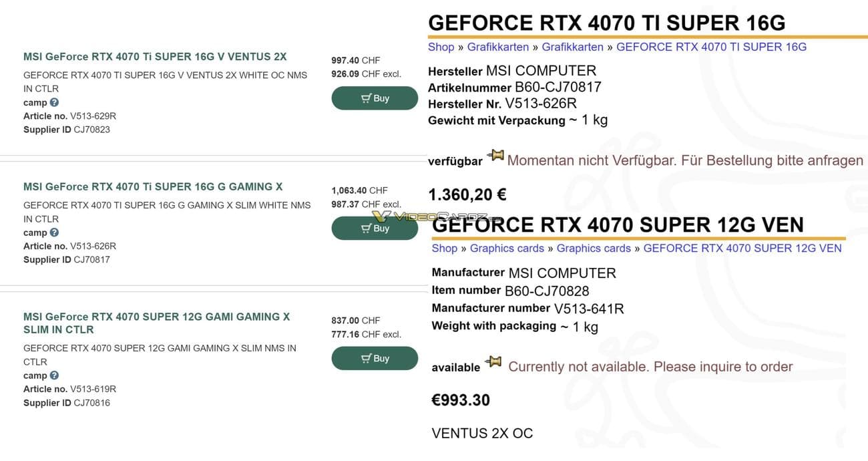Open the camp help icon for the VENTUS 2X listing
The width and height of the screenshot is (868, 461).
pos(53,102)
